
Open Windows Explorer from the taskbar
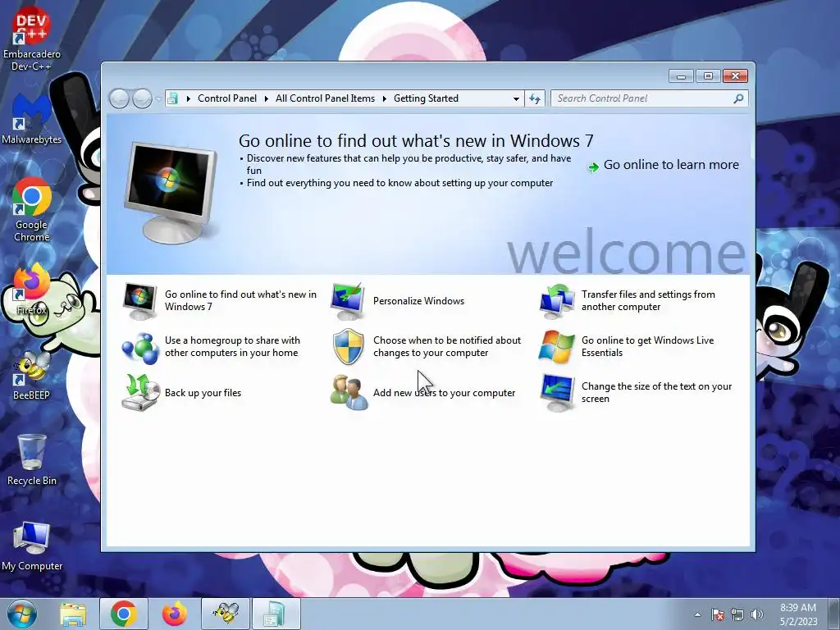click(73, 614)
